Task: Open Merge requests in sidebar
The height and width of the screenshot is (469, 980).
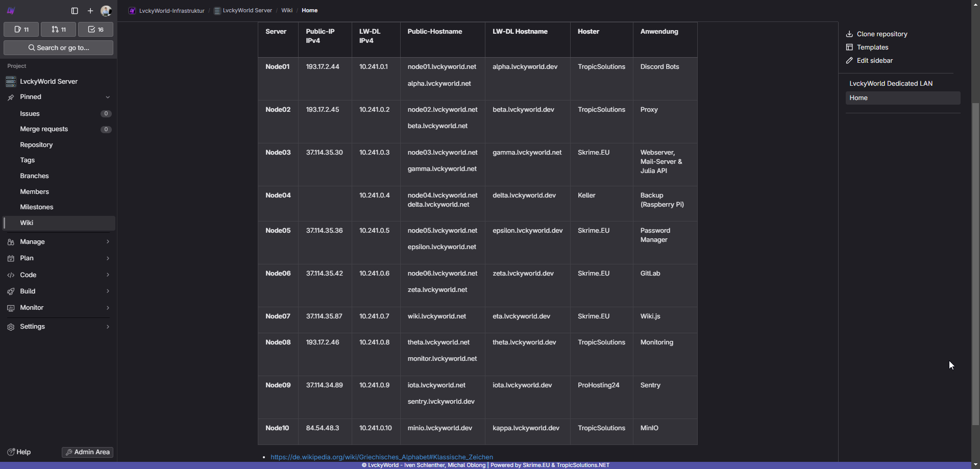Action: [44, 129]
